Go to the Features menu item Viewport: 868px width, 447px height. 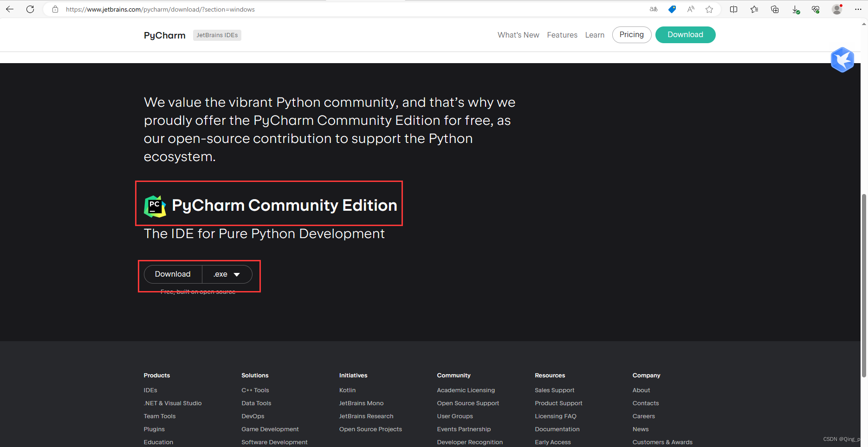[x=562, y=35]
